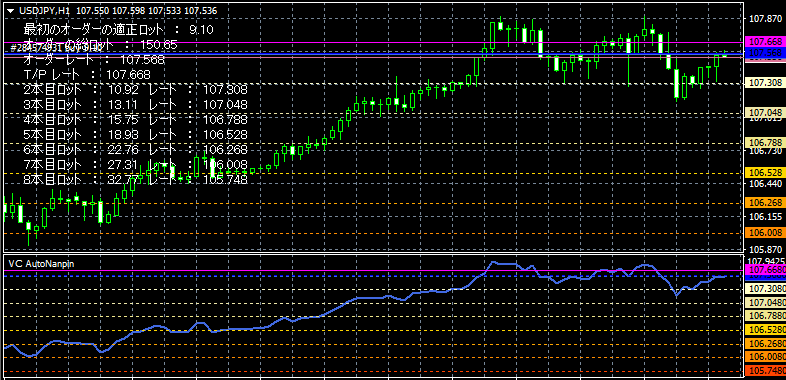Click the T/P レート 107.668 text line
This screenshot has width=786, height=380.
pos(87,75)
